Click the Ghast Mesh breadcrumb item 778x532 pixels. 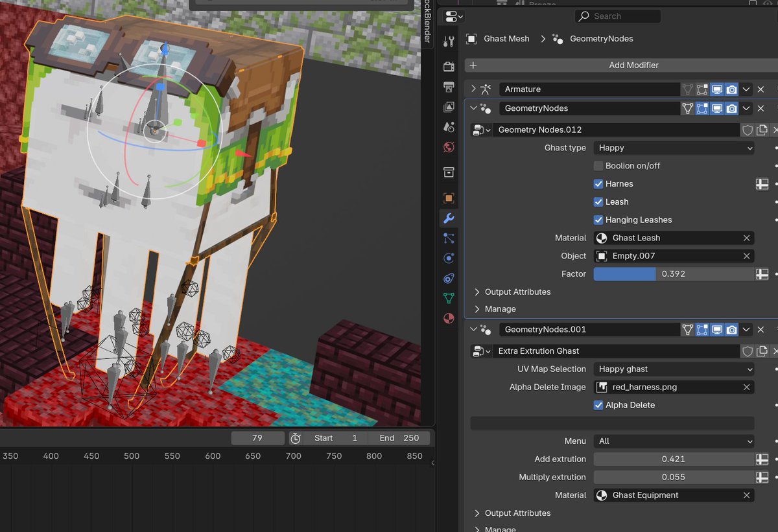click(x=506, y=39)
